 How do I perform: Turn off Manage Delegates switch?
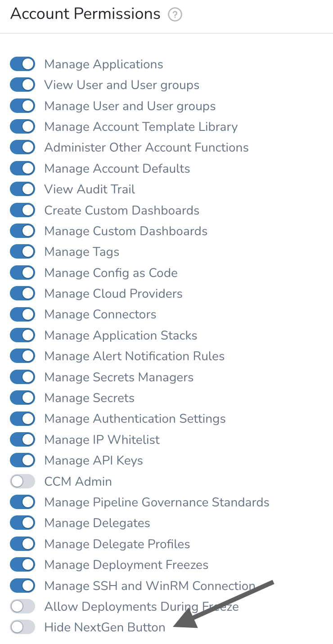click(x=22, y=523)
